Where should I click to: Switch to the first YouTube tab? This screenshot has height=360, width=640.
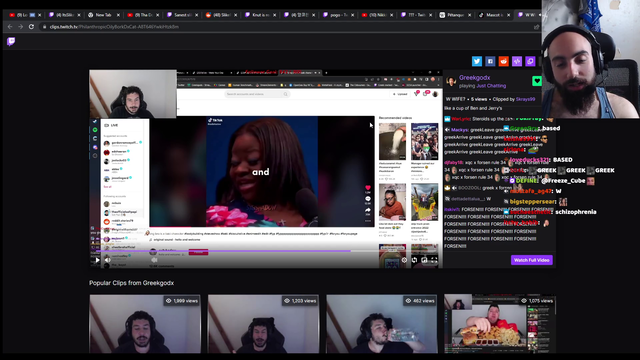24,15
